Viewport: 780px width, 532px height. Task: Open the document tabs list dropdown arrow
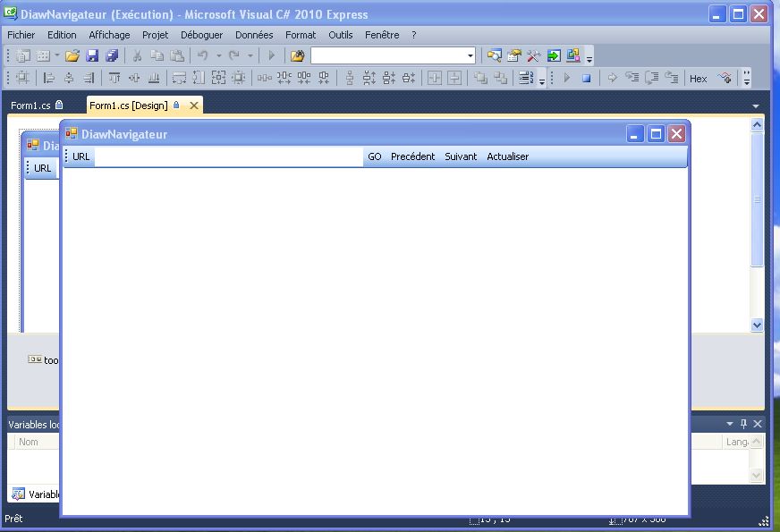coord(756,106)
